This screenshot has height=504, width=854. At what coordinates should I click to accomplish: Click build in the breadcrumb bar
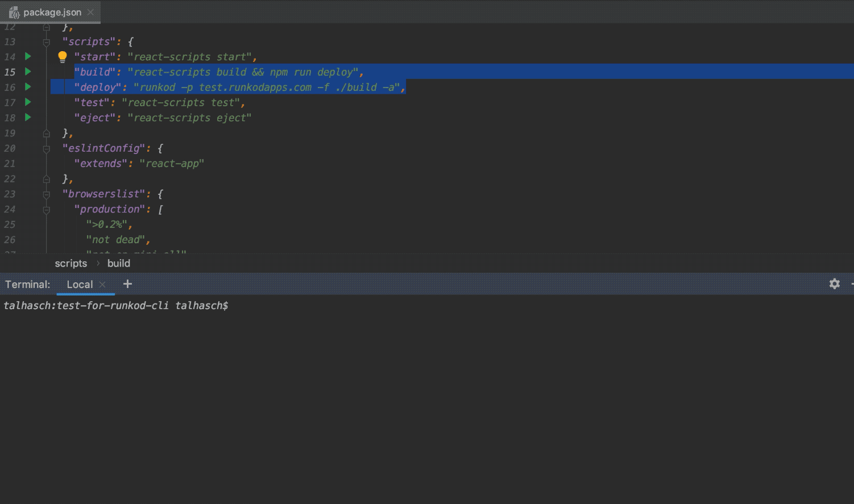click(x=119, y=263)
